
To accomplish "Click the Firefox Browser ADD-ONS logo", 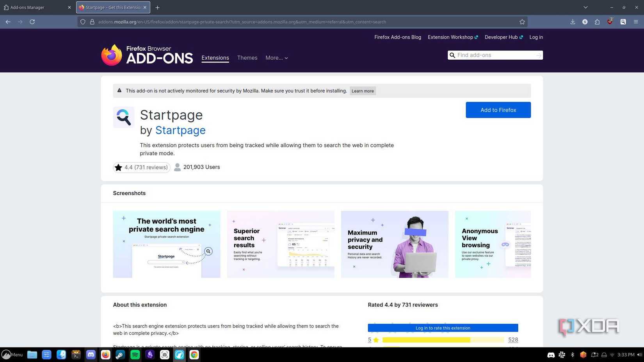I will pos(147,55).
